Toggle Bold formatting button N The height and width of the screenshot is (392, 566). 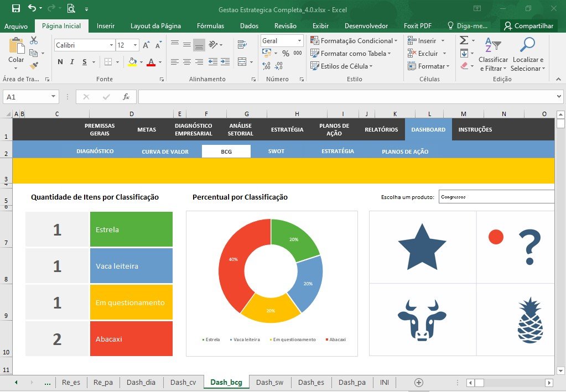[x=60, y=62]
